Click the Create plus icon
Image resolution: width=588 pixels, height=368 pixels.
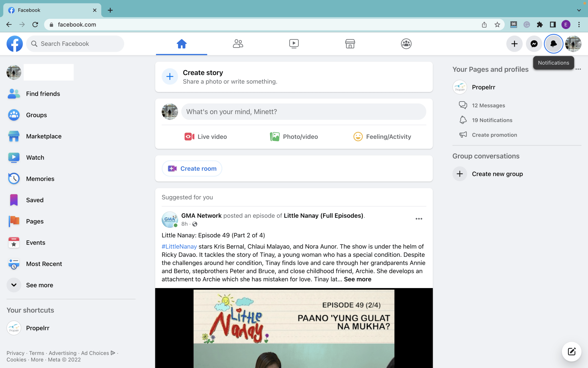[x=514, y=44]
